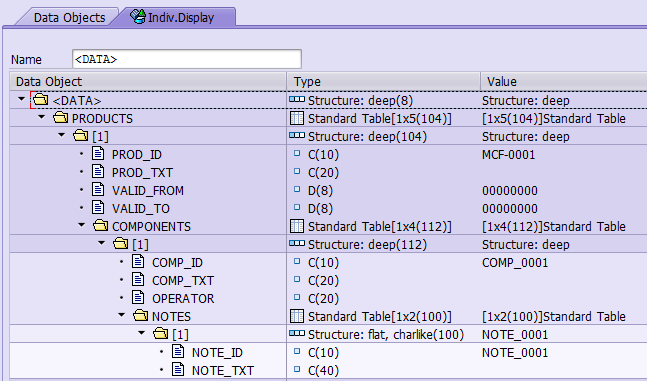This screenshot has width=647, height=381.
Task: Click the table icon in PRODUCTS type cell
Action: pyautogui.click(x=297, y=118)
